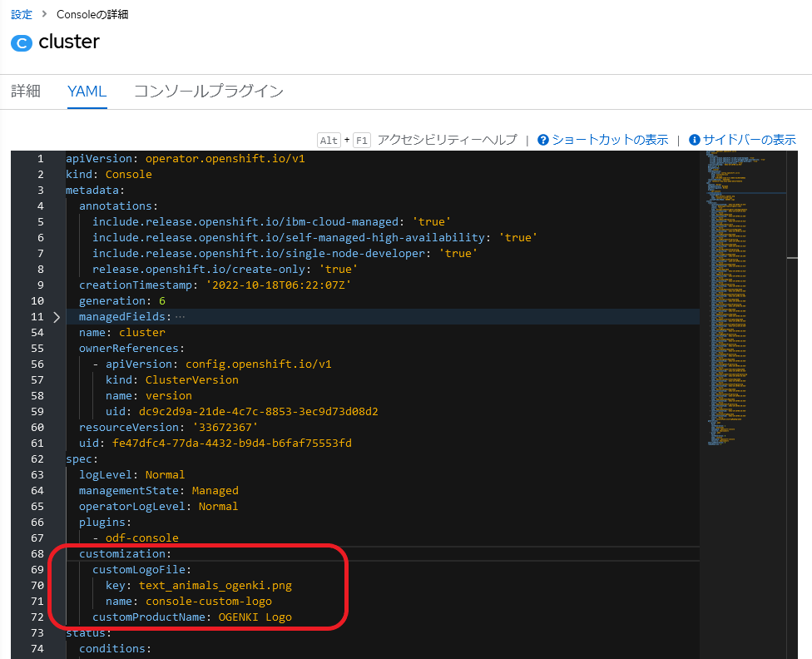Click the Consoleの詳細 breadcrumb text
This screenshot has width=812, height=659.
coord(92,14)
